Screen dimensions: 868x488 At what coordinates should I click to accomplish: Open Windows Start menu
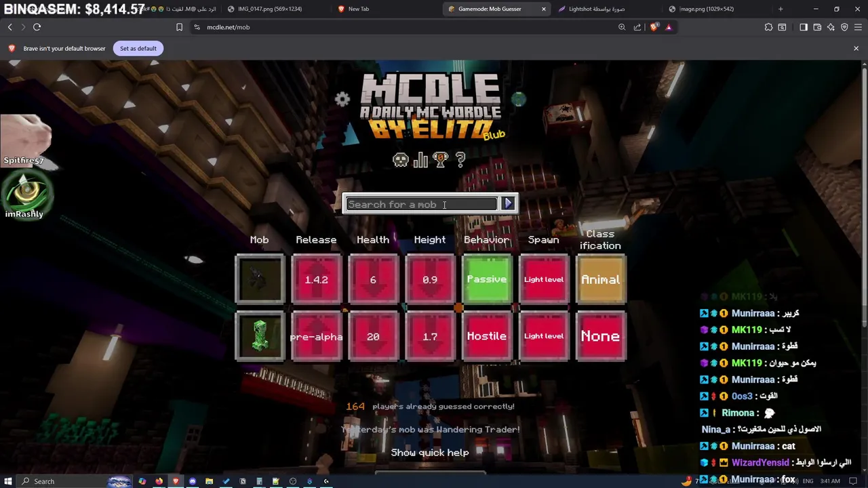click(x=9, y=481)
